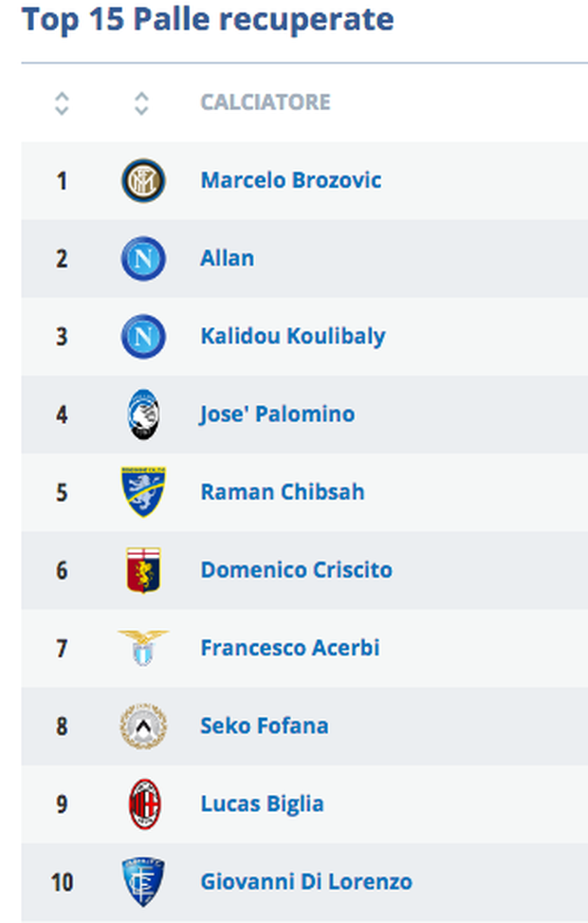Click the AC Milan crest icon
Image resolution: width=588 pixels, height=923 pixels.
point(144,804)
